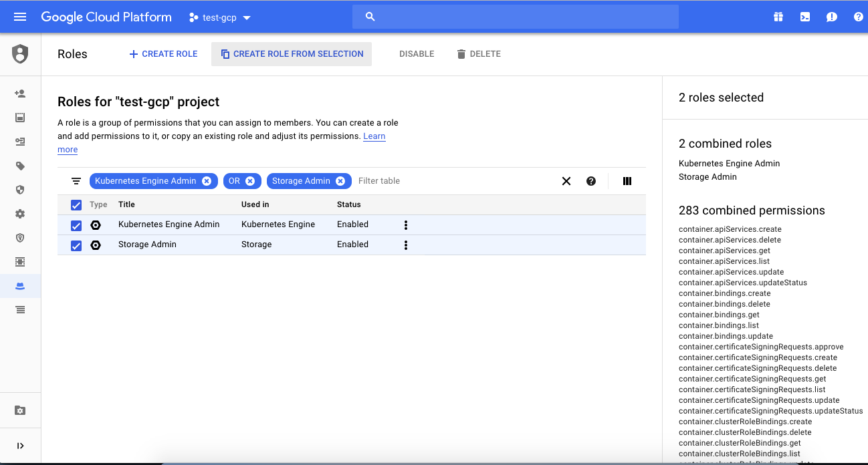
Task: Click the IAM & Admin shield logo
Action: coord(20,54)
